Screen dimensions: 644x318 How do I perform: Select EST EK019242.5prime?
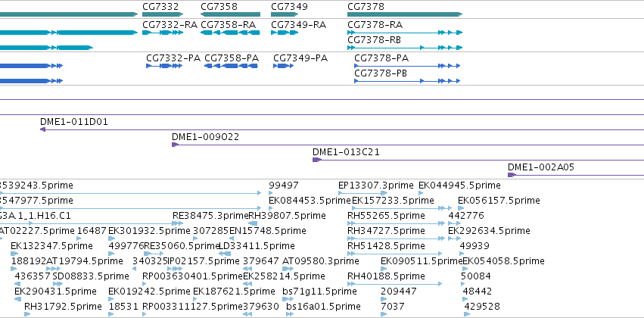(150, 291)
